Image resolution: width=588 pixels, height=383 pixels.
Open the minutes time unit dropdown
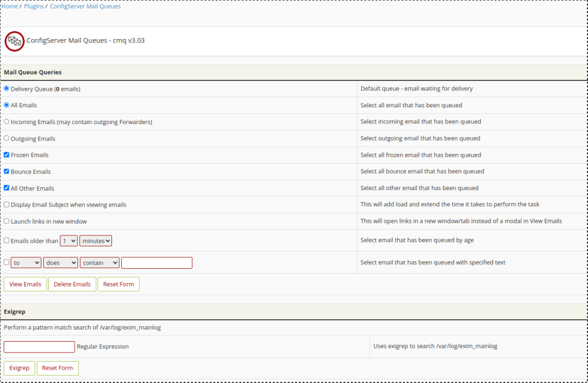(96, 241)
